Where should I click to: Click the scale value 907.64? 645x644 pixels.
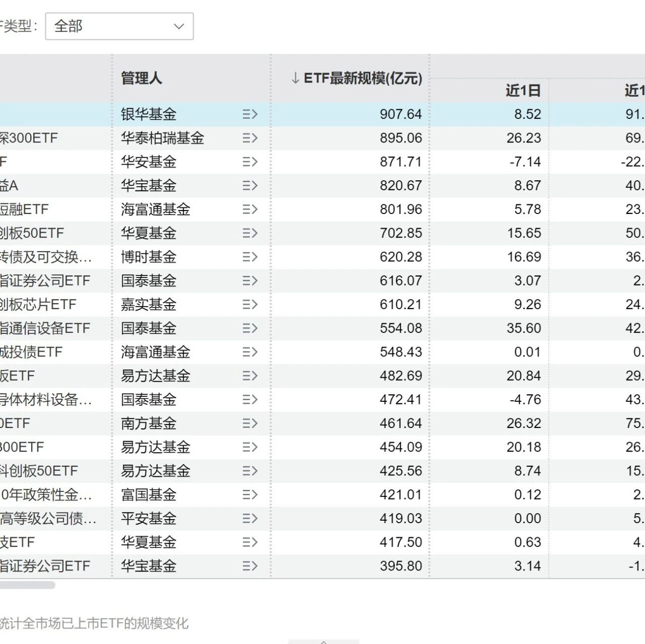401,114
